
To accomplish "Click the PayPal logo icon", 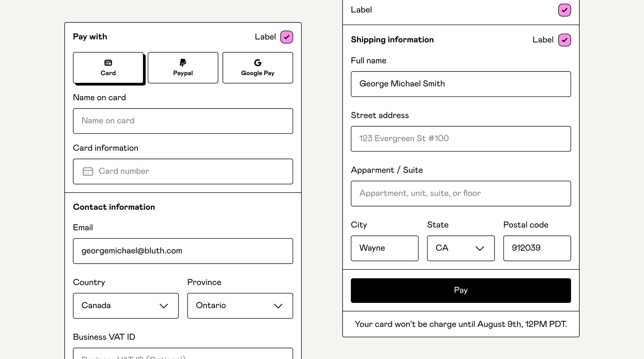I will (x=183, y=63).
